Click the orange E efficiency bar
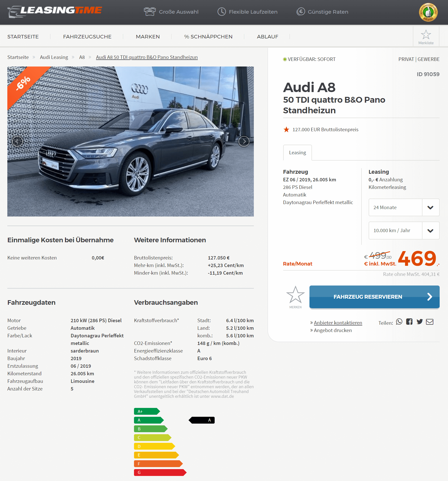The image size is (448, 481). coord(156,455)
